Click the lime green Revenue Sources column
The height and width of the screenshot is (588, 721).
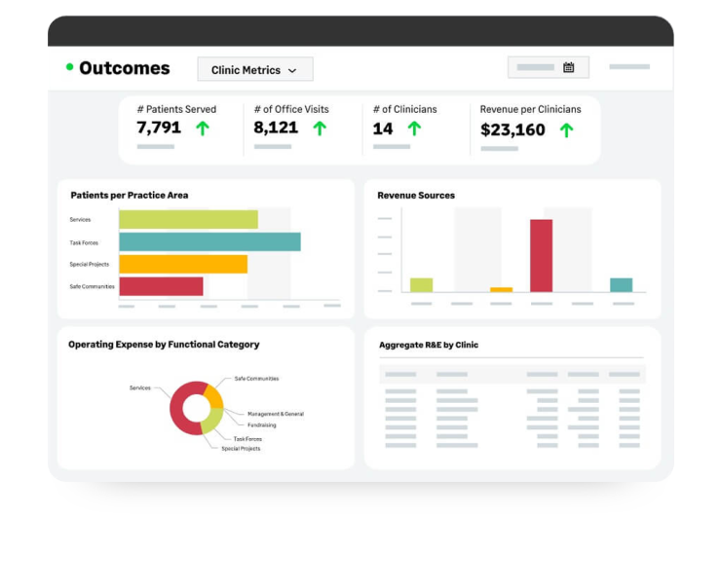(421, 285)
